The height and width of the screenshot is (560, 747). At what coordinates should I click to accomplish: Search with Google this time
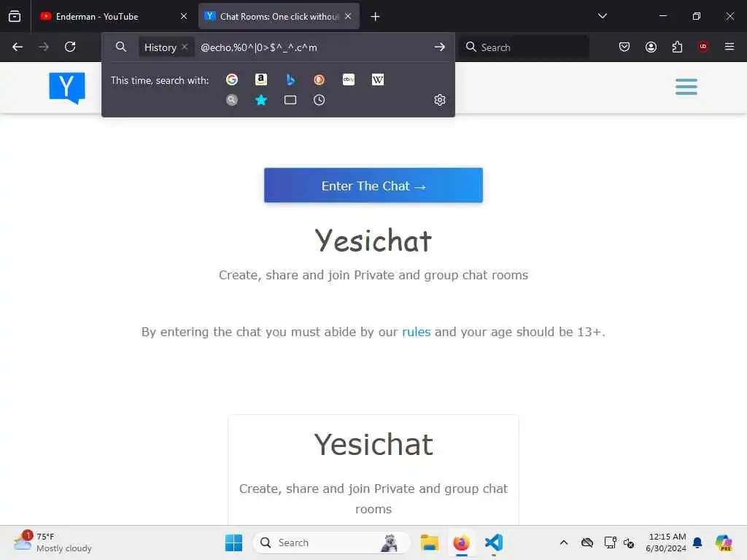(x=232, y=79)
